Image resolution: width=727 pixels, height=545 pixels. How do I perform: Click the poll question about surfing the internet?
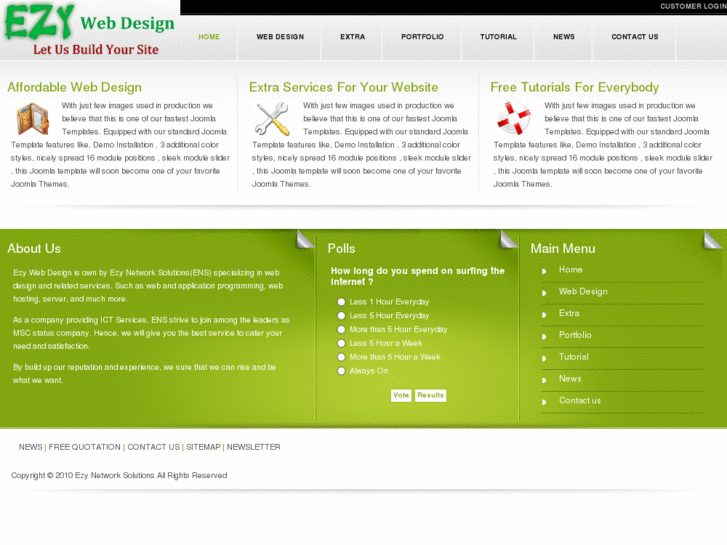tap(417, 276)
